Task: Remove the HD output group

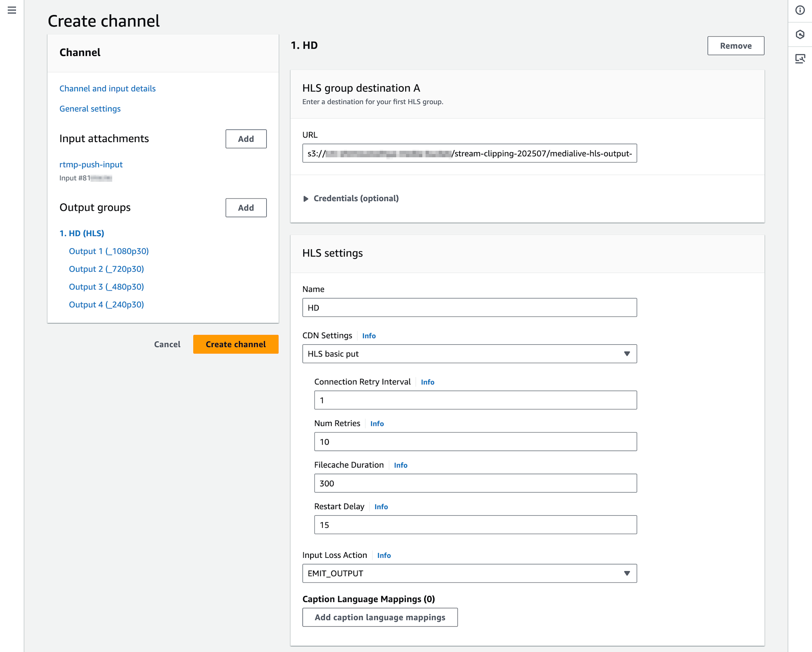Action: coord(736,46)
